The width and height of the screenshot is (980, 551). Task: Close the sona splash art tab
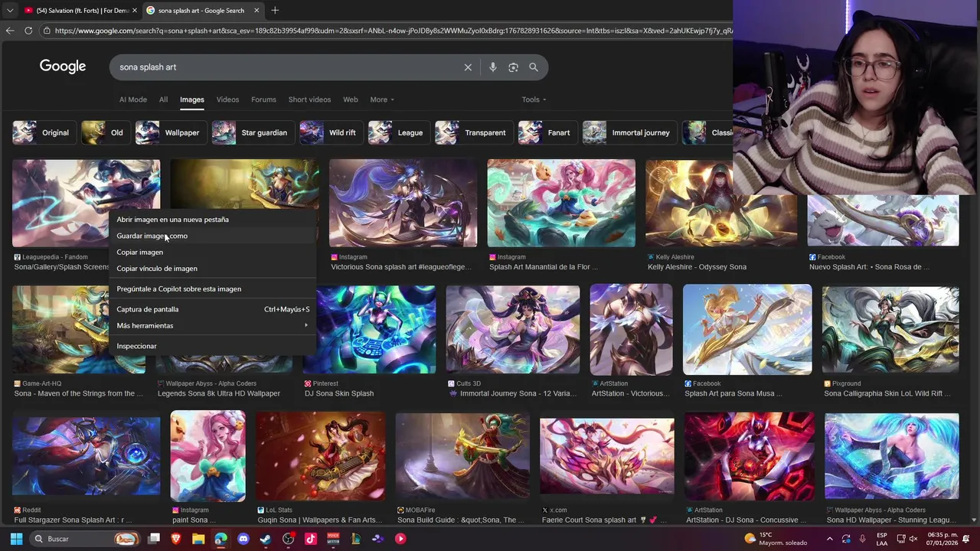coord(256,11)
